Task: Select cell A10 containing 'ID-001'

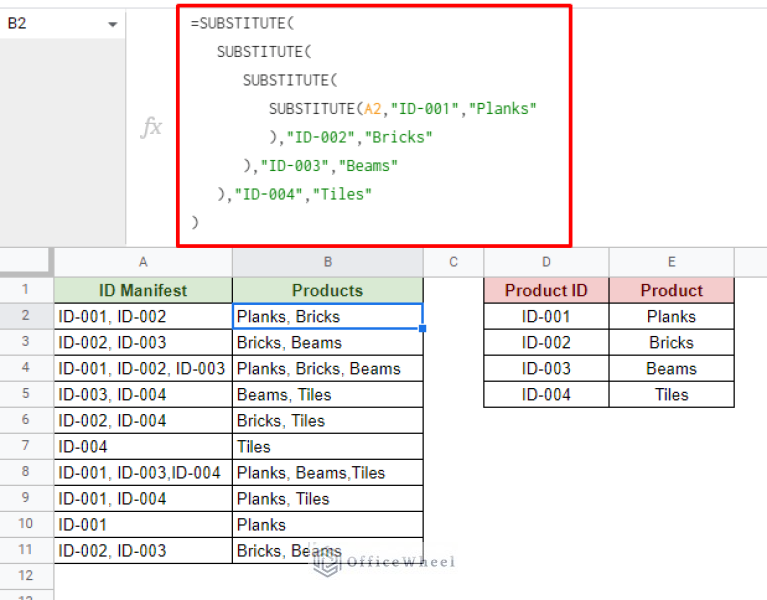Action: pos(143,524)
